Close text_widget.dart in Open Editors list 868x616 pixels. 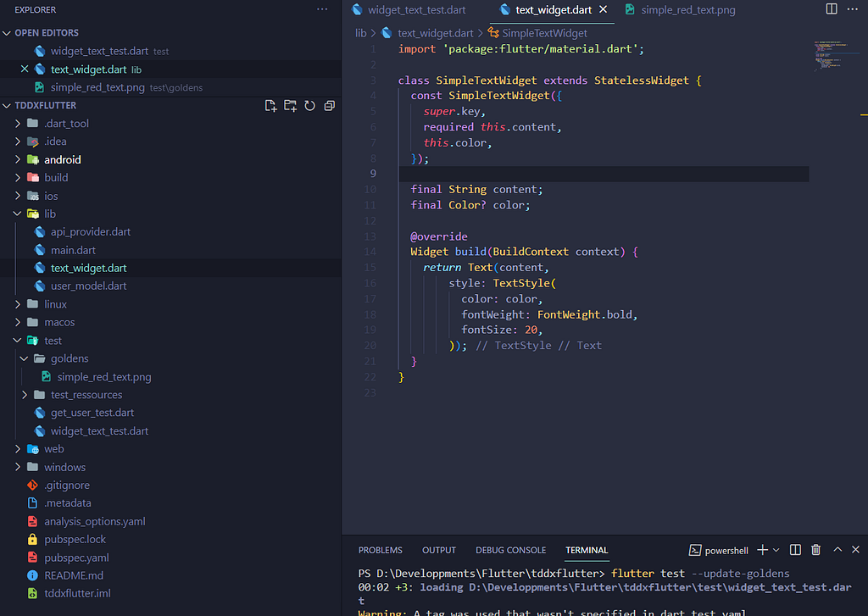25,69
